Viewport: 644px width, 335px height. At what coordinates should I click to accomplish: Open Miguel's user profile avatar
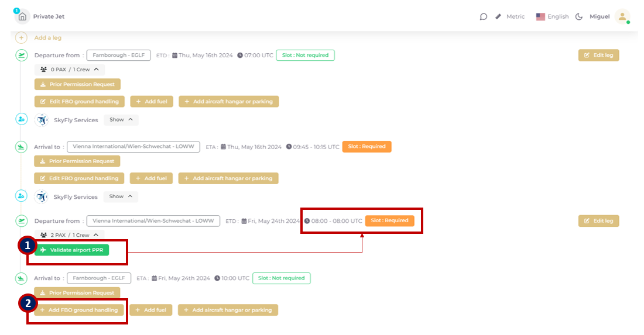622,16
